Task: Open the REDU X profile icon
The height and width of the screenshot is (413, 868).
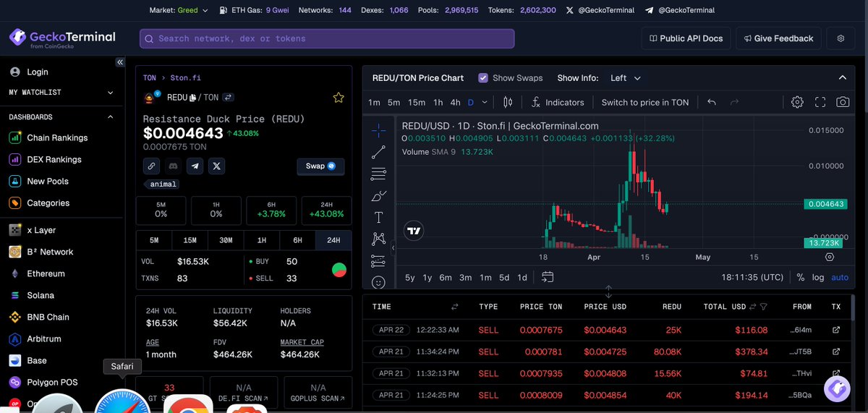Action: 216,166
